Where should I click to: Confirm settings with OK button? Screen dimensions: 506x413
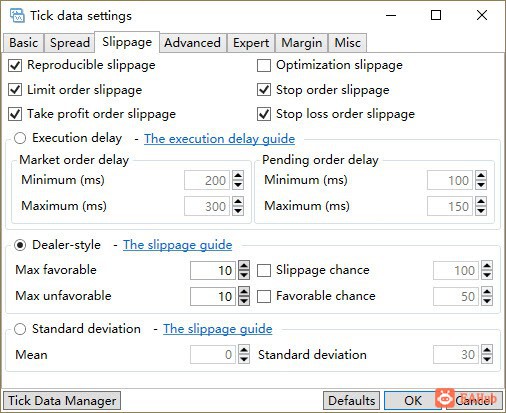click(x=413, y=401)
